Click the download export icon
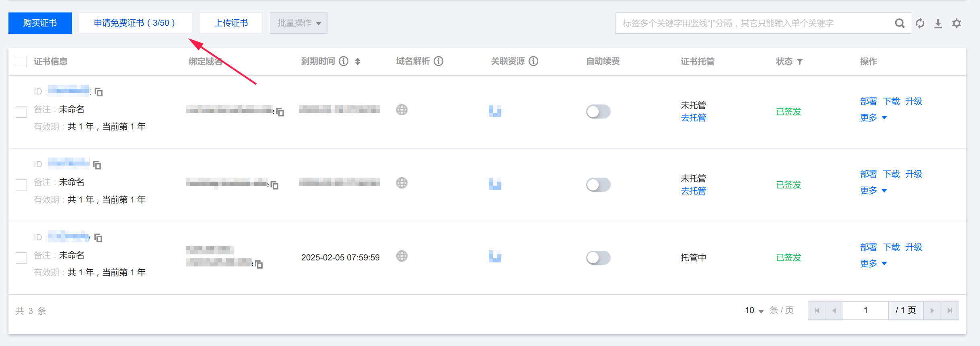 click(x=938, y=23)
